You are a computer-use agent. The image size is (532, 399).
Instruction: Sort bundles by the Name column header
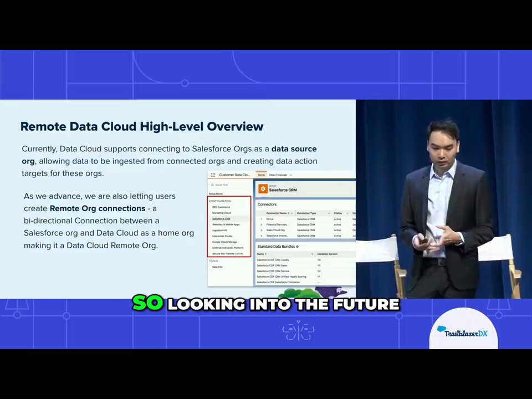pos(260,254)
